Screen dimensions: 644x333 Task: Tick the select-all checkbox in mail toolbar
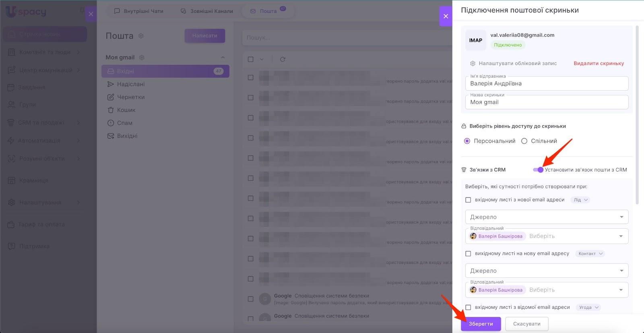[x=250, y=59]
